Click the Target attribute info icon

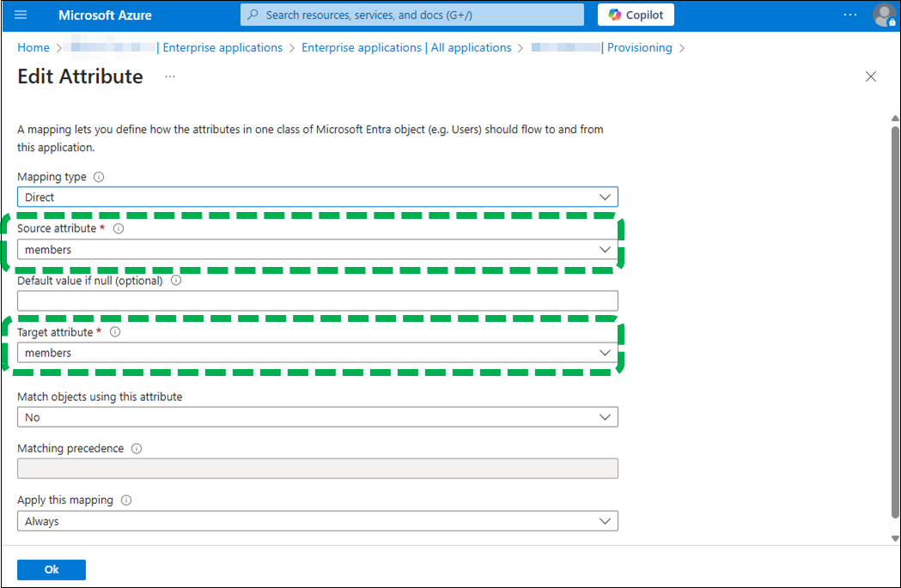click(115, 332)
